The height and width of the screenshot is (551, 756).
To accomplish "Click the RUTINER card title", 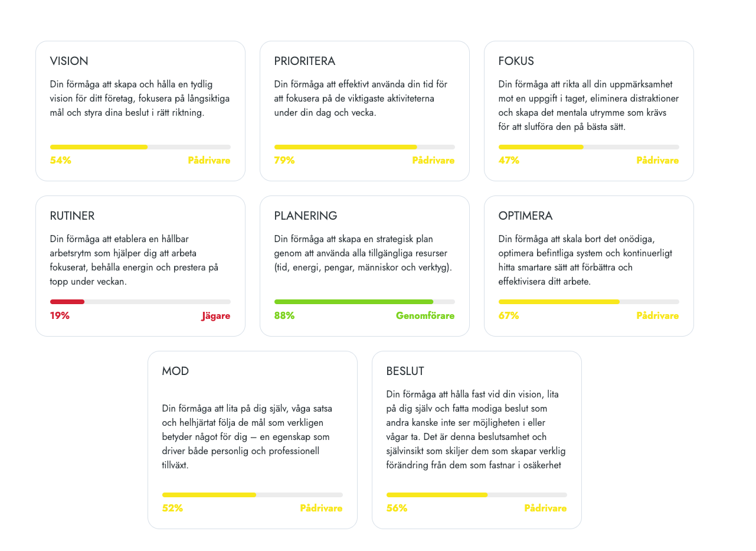I will 72,216.
